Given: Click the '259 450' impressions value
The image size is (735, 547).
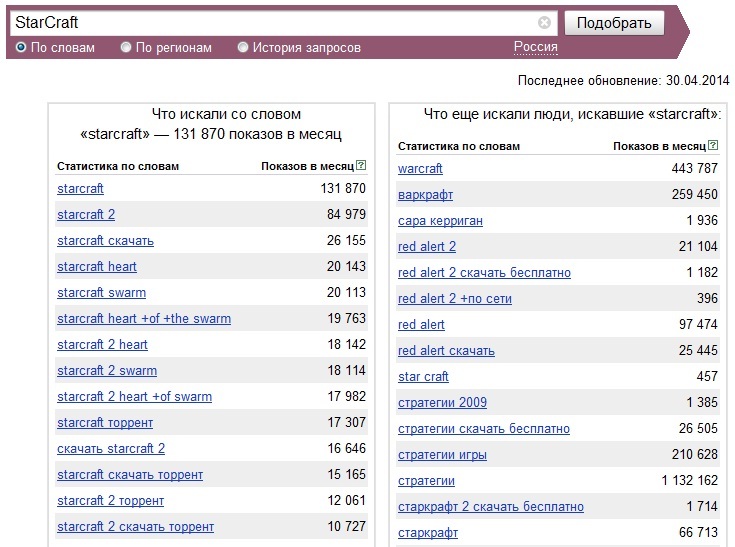Looking at the screenshot, I should pyautogui.click(x=695, y=195).
